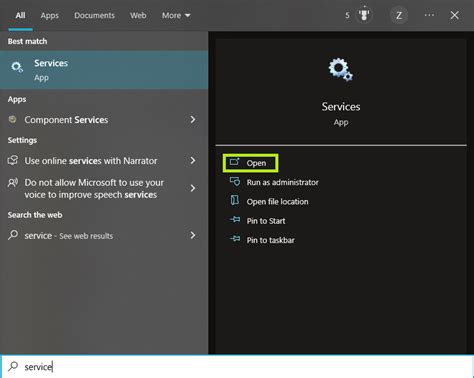
Task: Expand the service web results chevron
Action: [x=193, y=235]
